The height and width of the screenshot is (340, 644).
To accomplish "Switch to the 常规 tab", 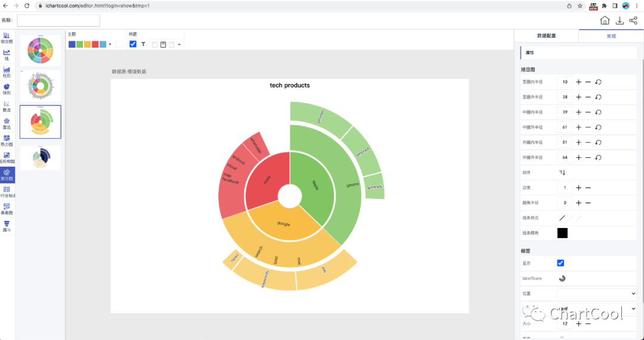I will (x=611, y=36).
